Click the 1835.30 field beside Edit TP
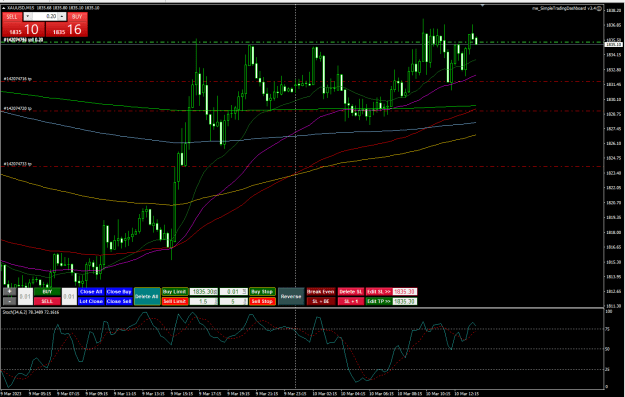The image size is (625, 397). 405,301
